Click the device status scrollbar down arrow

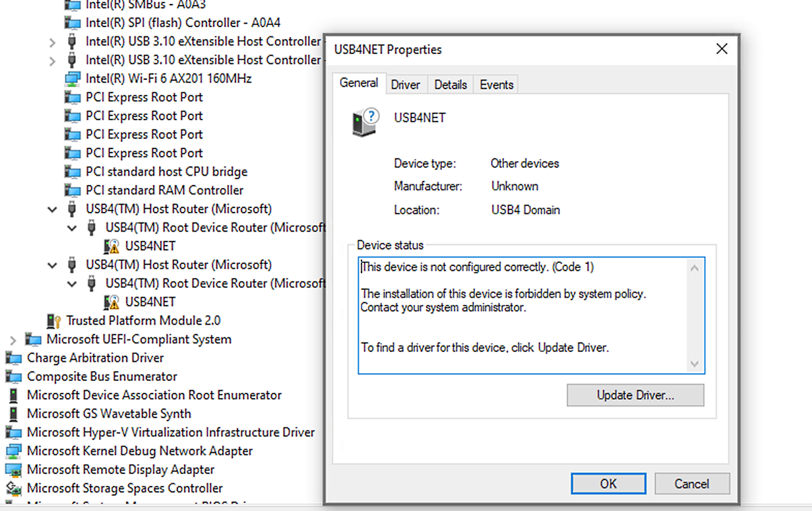coord(694,364)
